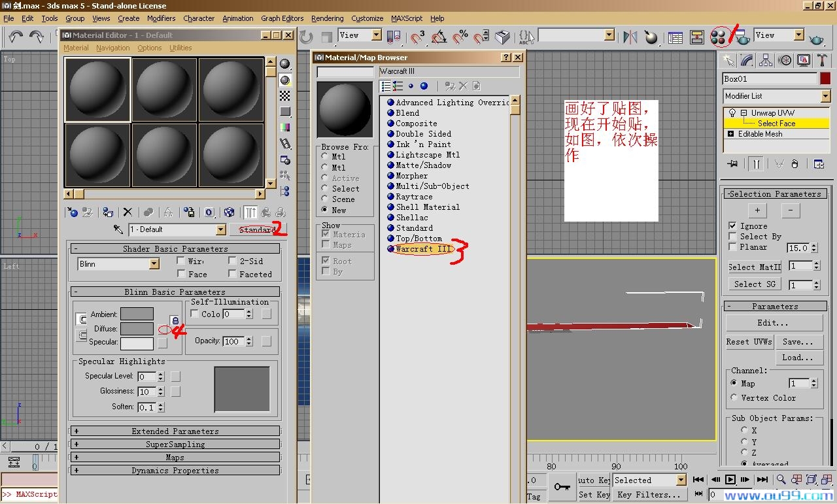Click Show Map in Viewport cube icon
This screenshot has height=504, width=837.
(229, 212)
